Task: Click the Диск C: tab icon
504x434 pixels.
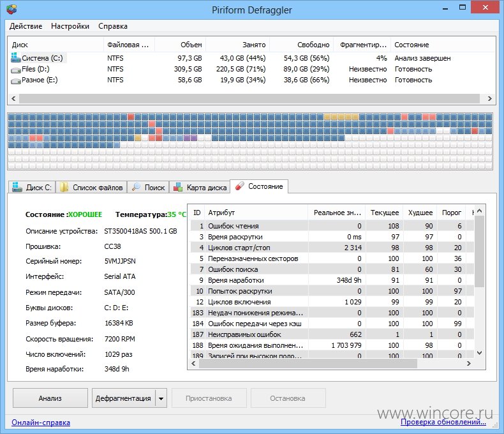Action: (x=17, y=187)
